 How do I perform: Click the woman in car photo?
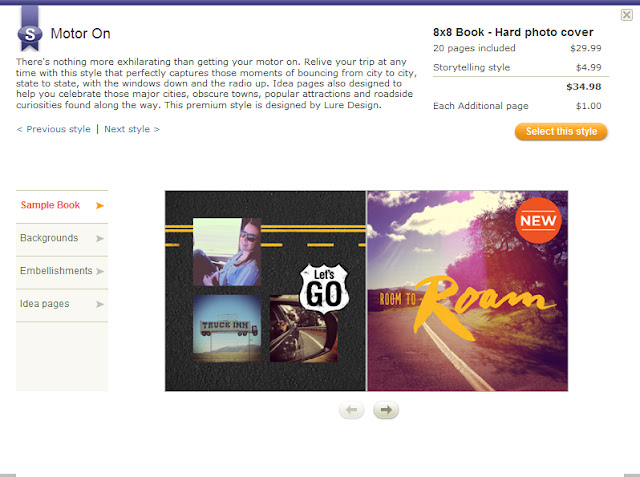[x=227, y=251]
